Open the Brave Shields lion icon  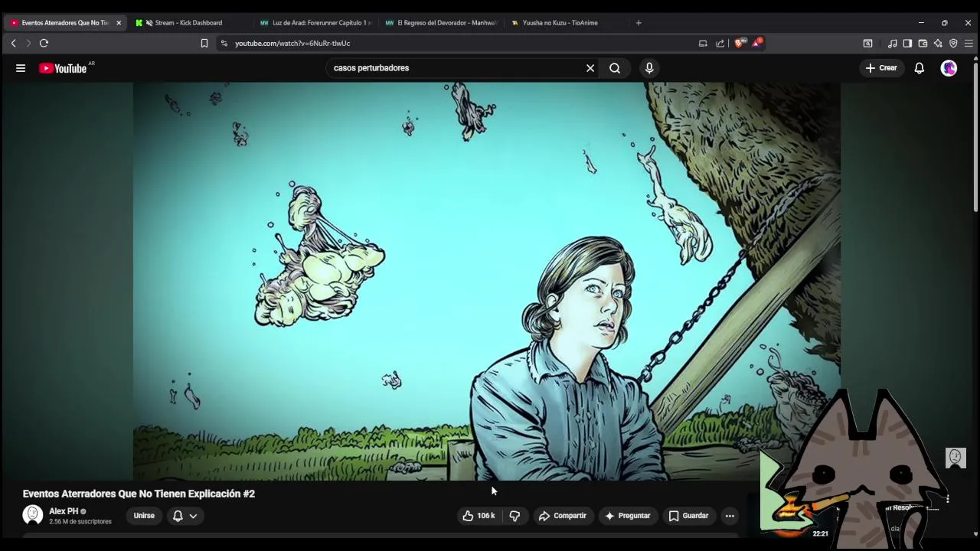739,43
